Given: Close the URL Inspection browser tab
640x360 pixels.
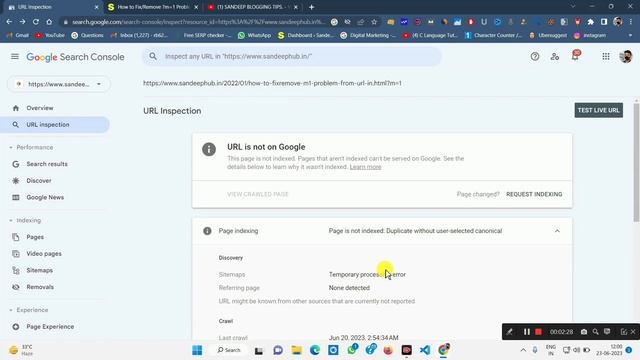Looking at the screenshot, I should (96, 7).
